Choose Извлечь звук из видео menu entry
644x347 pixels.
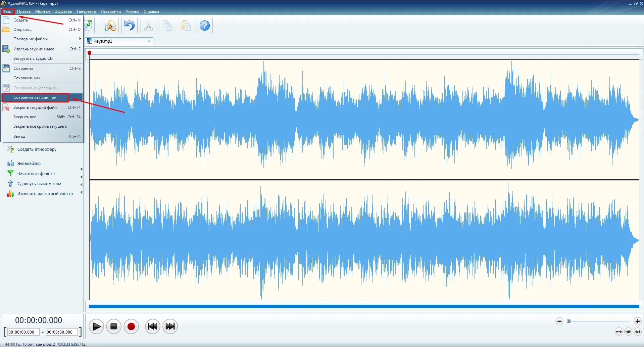pyautogui.click(x=42, y=49)
